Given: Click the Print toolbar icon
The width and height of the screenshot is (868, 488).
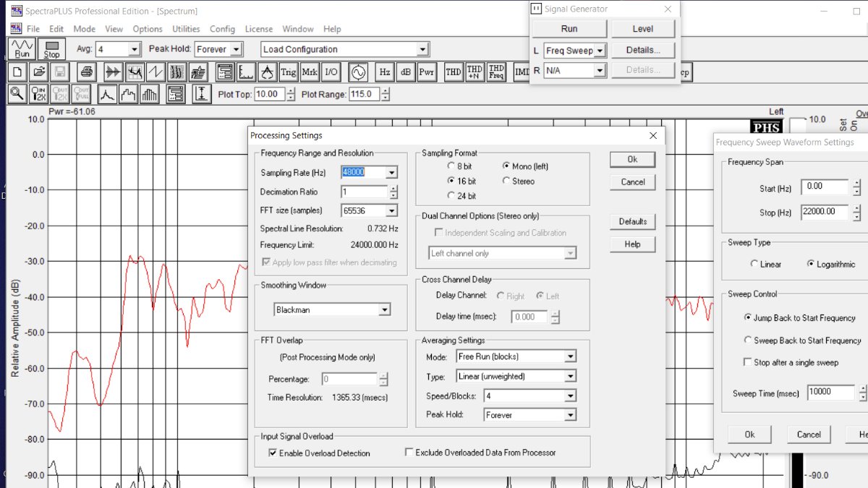Looking at the screenshot, I should (x=87, y=72).
